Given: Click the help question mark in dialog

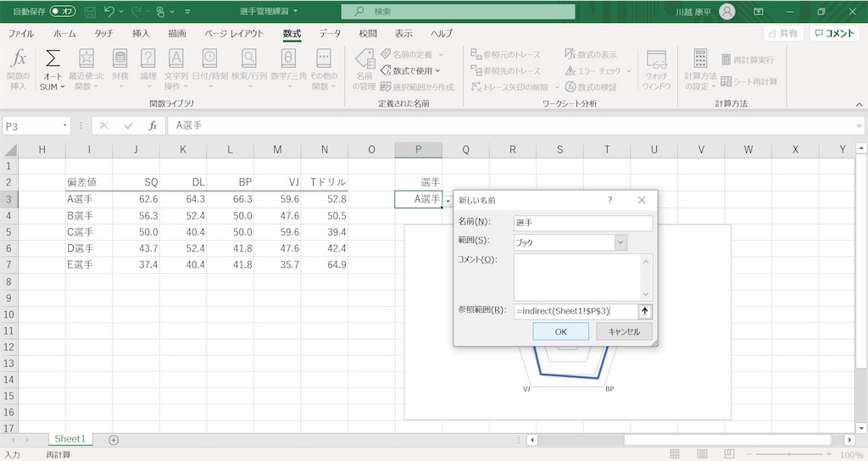Looking at the screenshot, I should point(610,200).
